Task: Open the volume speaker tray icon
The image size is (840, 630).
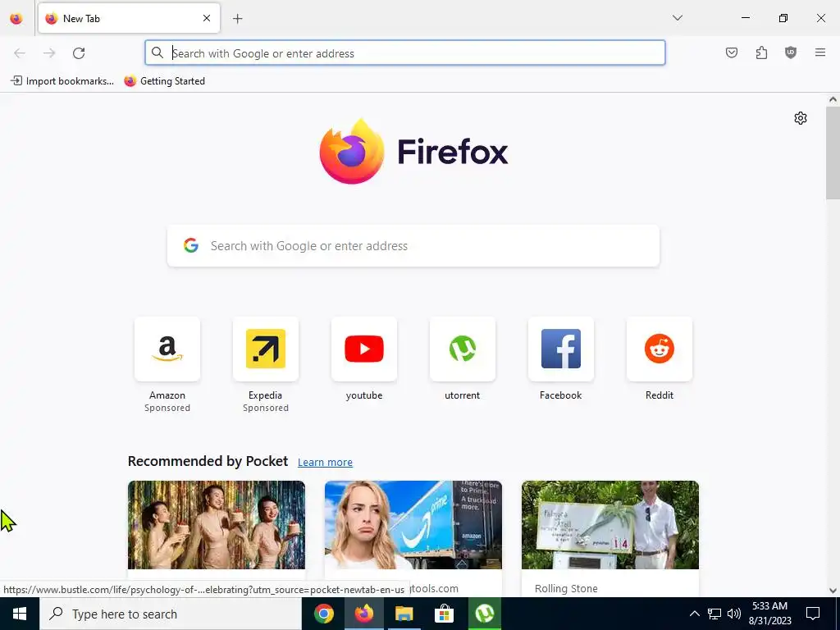Action: point(734,614)
